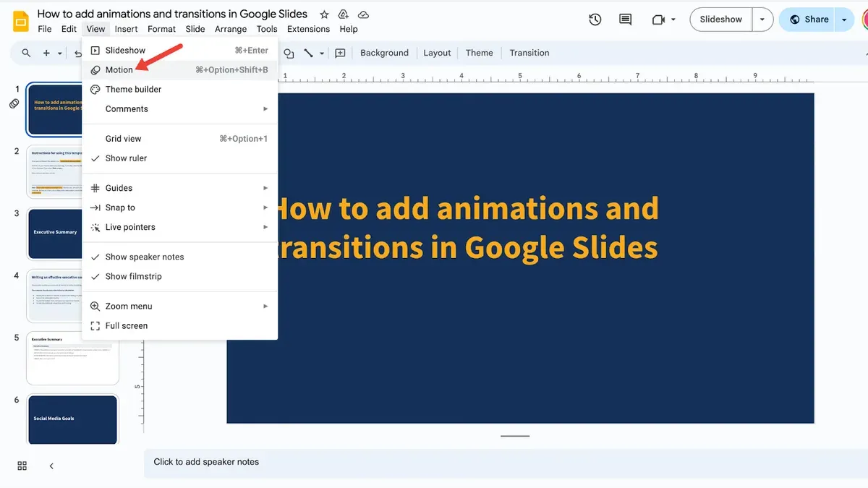Screen dimensions: 868x488
Task: Expand the Comments submenu
Action: (x=179, y=108)
